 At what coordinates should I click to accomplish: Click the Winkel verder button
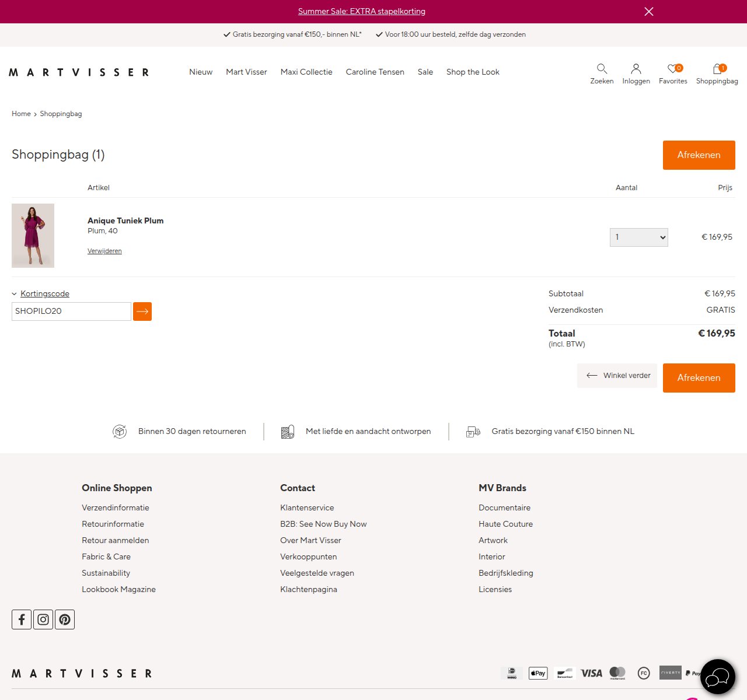point(617,376)
